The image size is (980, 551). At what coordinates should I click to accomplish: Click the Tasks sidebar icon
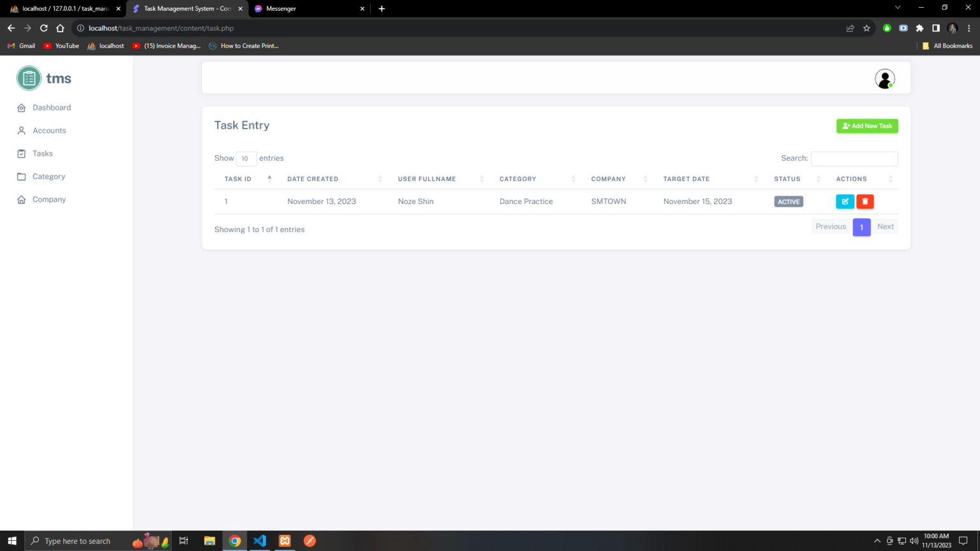click(x=21, y=153)
